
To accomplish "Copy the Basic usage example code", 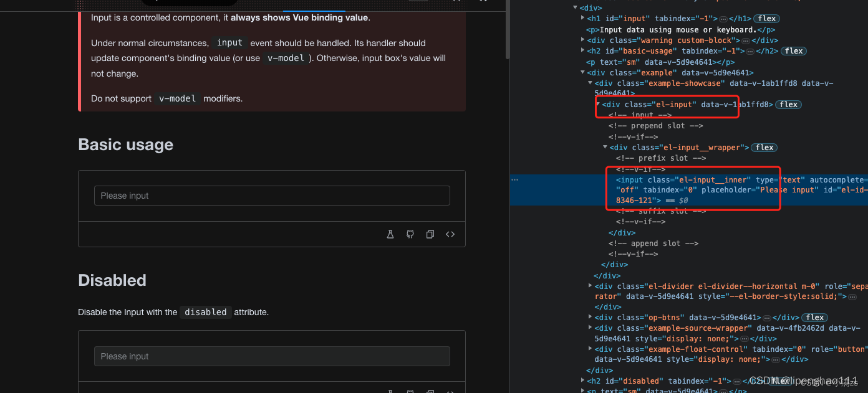I will tap(430, 234).
